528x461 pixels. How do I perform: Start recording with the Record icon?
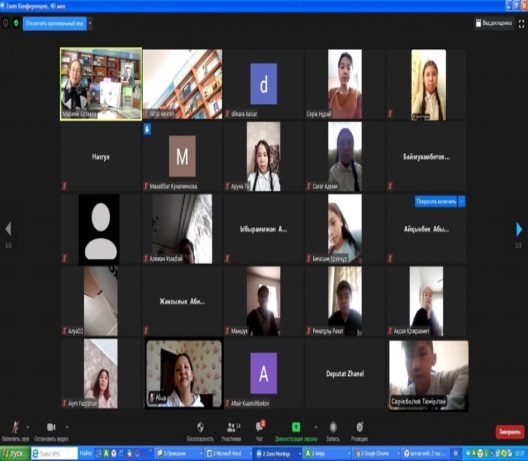pyautogui.click(x=333, y=427)
